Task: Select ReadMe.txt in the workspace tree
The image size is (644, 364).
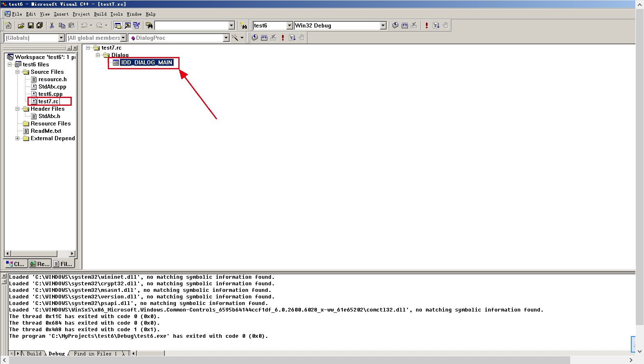Action: coord(46,131)
